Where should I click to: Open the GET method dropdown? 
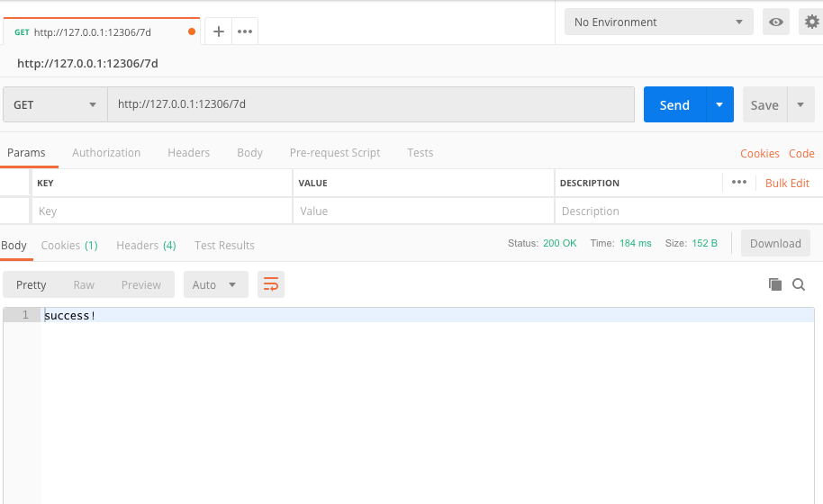tap(55, 104)
